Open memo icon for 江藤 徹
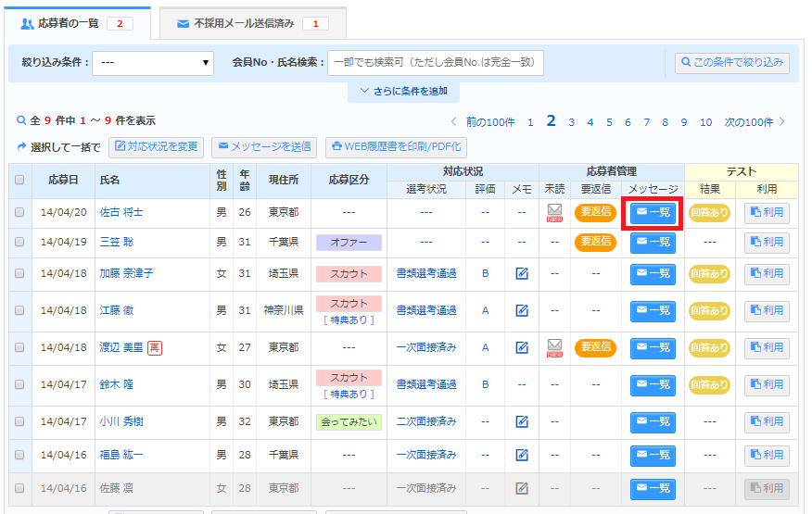 pos(522,310)
